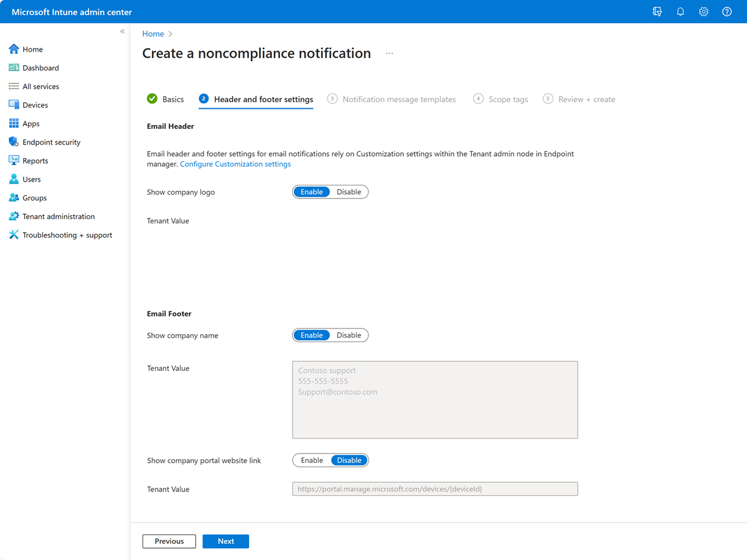Open Tenant administration from the sidebar
This screenshot has height=560, width=747.
coord(58,216)
